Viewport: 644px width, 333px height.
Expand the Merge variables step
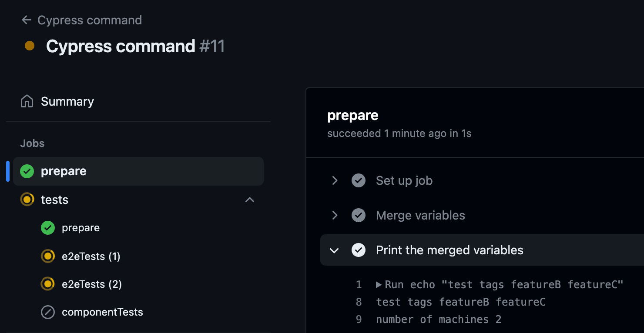(x=334, y=215)
